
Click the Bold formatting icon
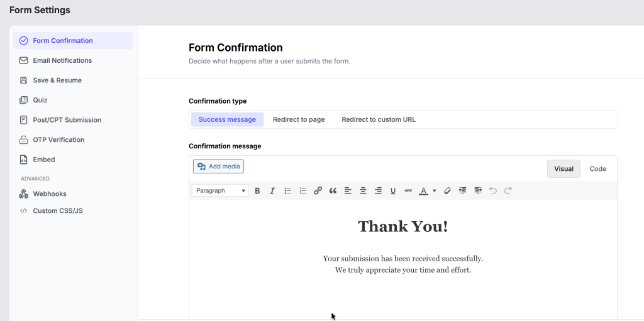click(257, 190)
